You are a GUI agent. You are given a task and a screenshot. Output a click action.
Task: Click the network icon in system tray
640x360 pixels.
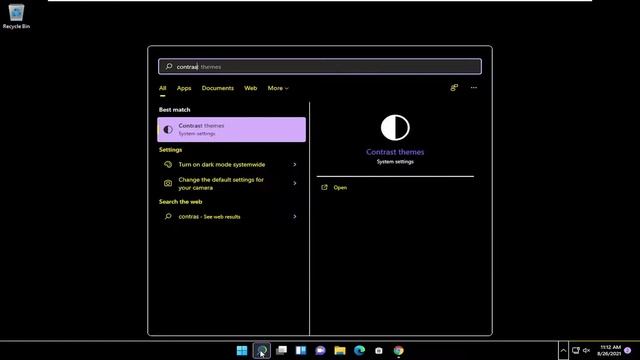(576, 350)
